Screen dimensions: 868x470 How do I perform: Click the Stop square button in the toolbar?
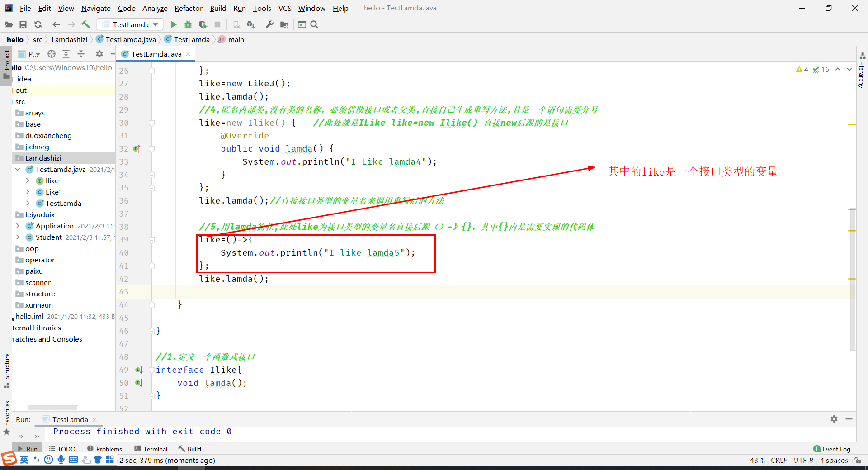[x=217, y=24]
